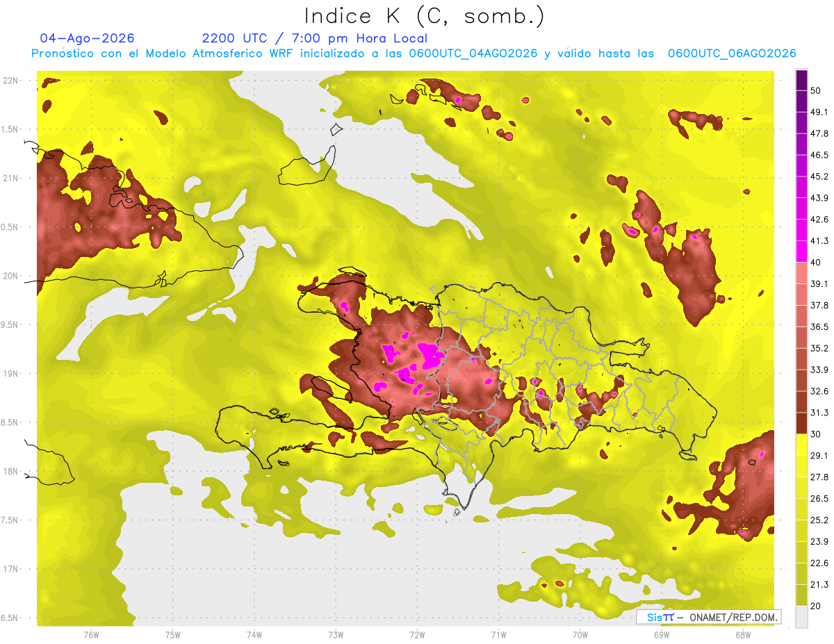The image size is (834, 644).
Task: Click the dark purple top swatch of color scale
Action: click(801, 81)
